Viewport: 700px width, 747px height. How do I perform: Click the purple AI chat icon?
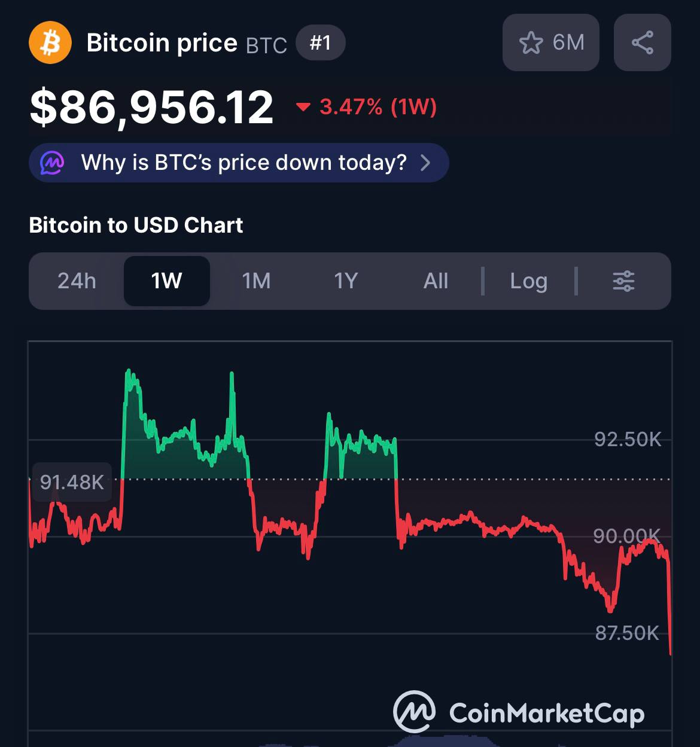point(52,163)
